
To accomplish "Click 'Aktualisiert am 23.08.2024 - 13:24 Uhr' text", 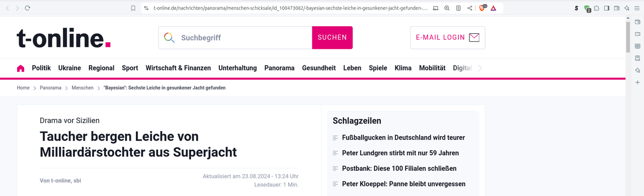I will pos(251,176).
